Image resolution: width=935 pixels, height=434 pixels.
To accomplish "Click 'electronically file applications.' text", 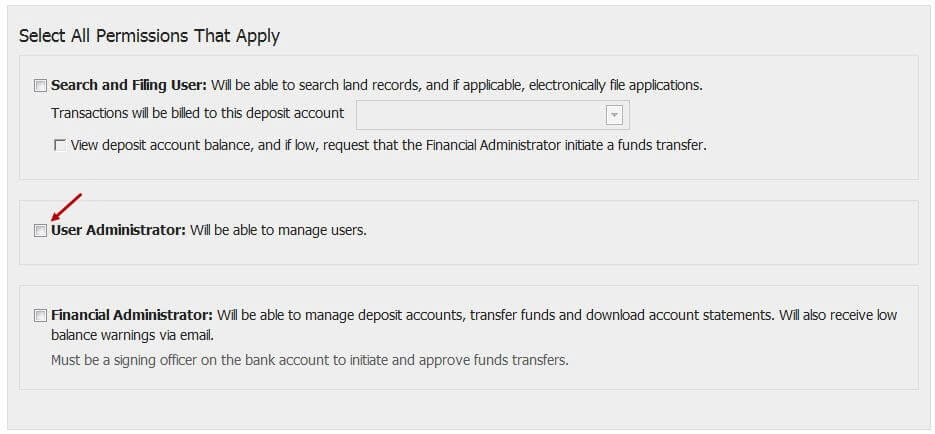I will tap(616, 85).
